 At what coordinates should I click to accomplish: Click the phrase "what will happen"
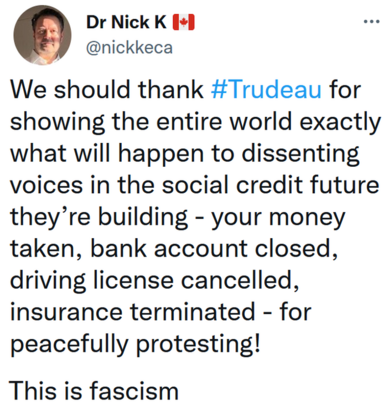[107, 154]
